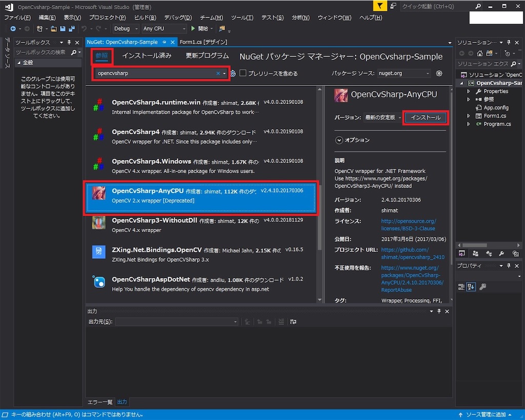Pin the Output panel
Screen dimensions: 525x420
(439, 311)
